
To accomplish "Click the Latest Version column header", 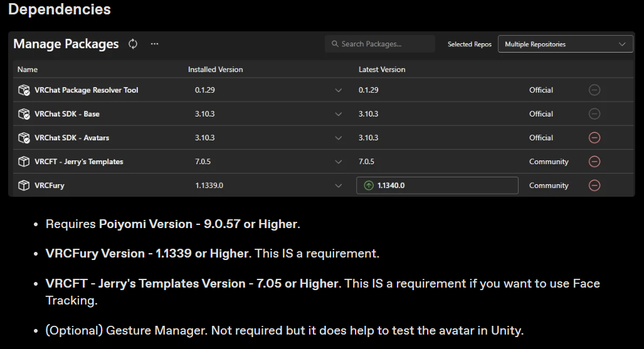I will coord(381,70).
